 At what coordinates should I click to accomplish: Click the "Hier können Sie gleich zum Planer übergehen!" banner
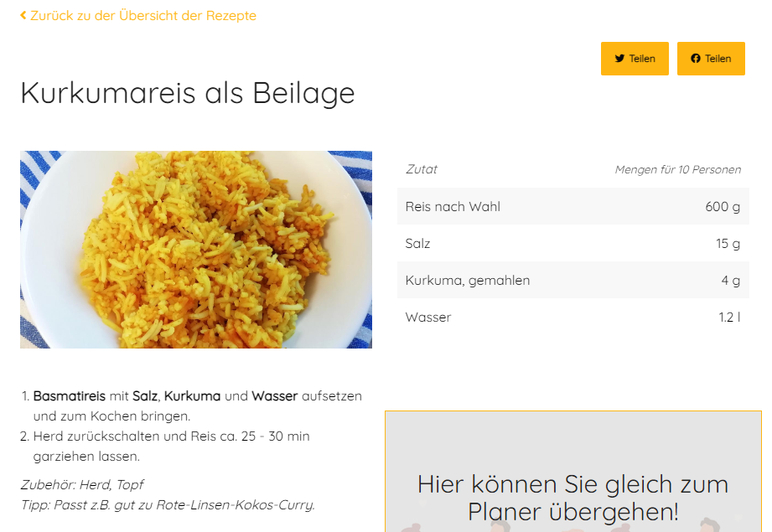573,497
